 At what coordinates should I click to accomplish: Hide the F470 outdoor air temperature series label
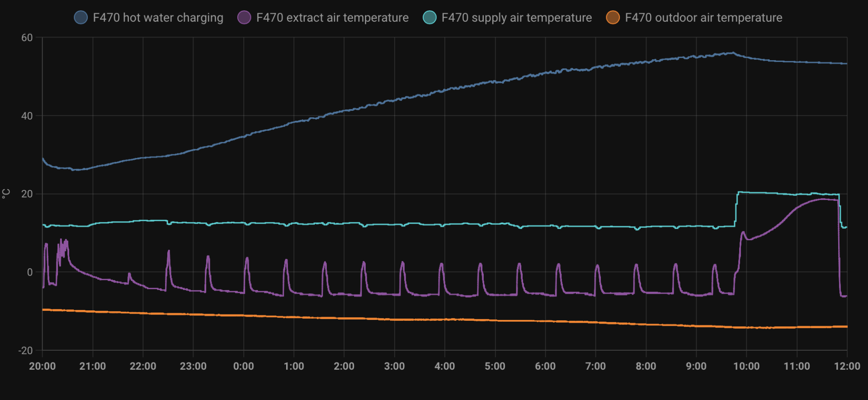pos(703,18)
